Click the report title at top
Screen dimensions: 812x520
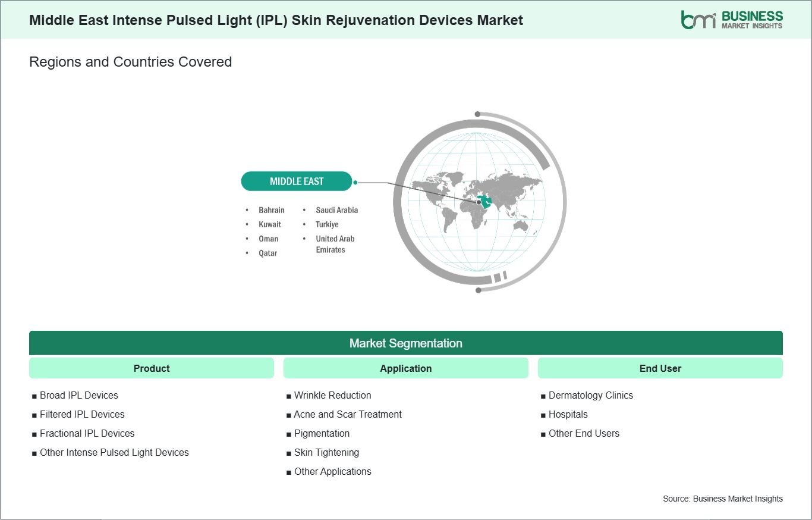pyautogui.click(x=276, y=20)
